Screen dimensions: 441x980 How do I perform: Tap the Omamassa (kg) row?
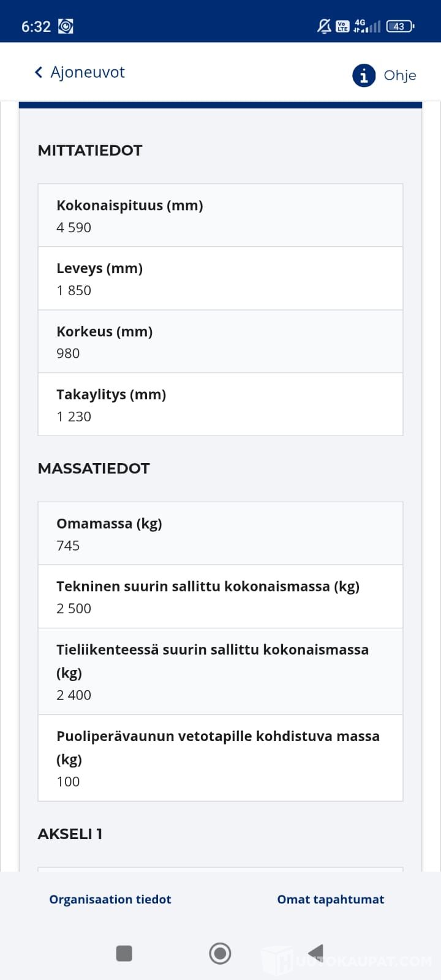[x=221, y=533]
